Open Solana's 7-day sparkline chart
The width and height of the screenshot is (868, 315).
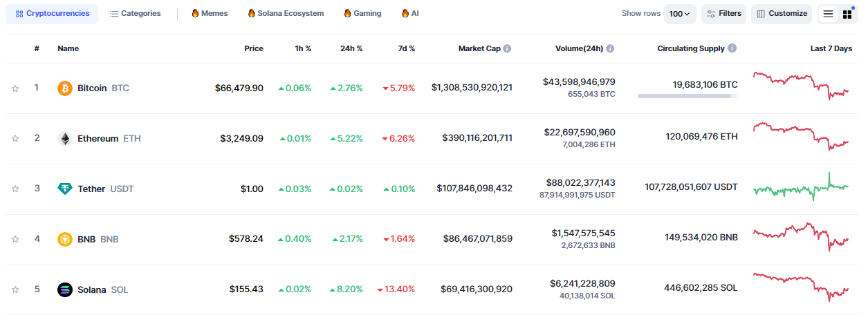[x=801, y=287]
